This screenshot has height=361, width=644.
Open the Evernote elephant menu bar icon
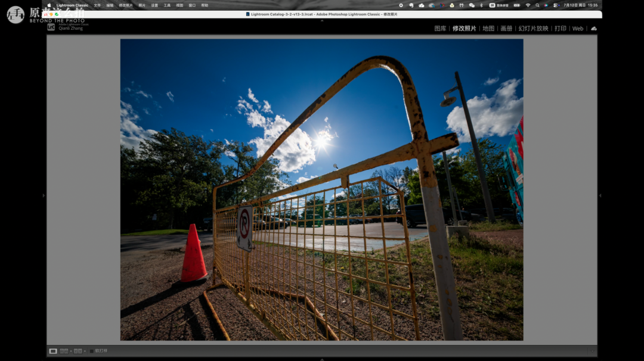pyautogui.click(x=411, y=5)
